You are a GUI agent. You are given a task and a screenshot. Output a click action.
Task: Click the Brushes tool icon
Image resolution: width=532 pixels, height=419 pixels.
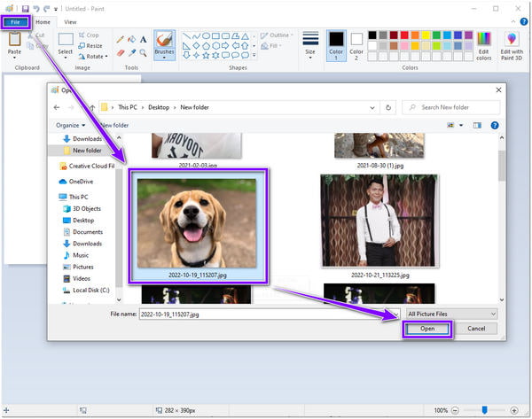[x=164, y=39]
